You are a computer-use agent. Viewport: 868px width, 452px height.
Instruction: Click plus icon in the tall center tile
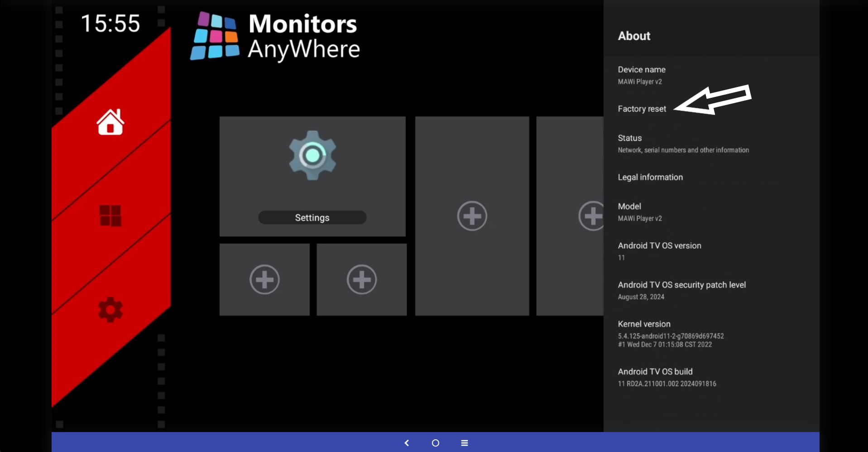(x=472, y=216)
